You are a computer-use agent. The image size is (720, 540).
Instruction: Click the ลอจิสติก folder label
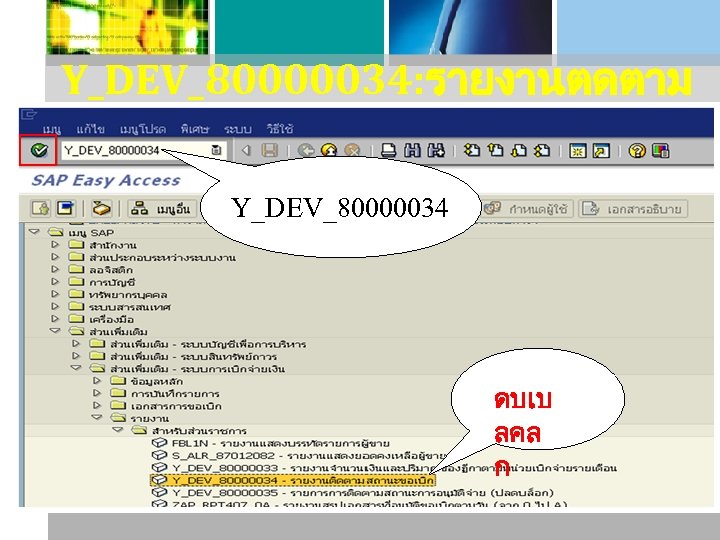[111, 270]
